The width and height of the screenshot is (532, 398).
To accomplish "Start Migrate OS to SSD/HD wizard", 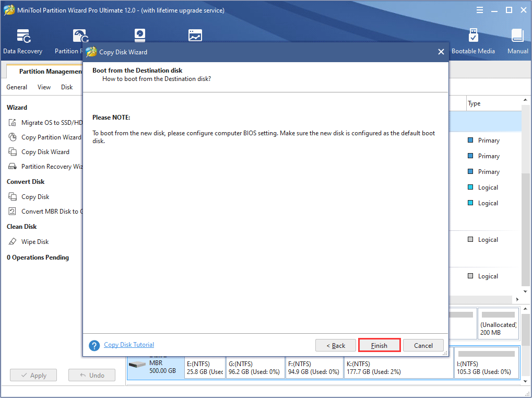I will 45,123.
